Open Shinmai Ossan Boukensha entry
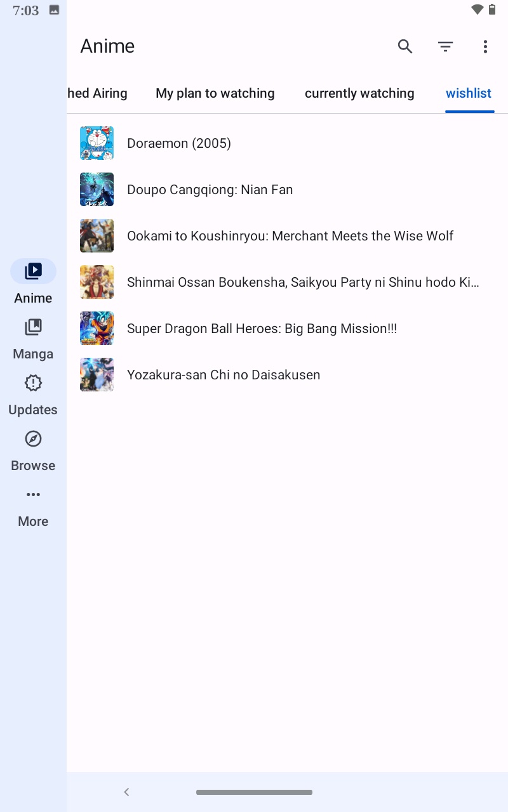Image resolution: width=508 pixels, height=812 pixels. pyautogui.click(x=287, y=282)
